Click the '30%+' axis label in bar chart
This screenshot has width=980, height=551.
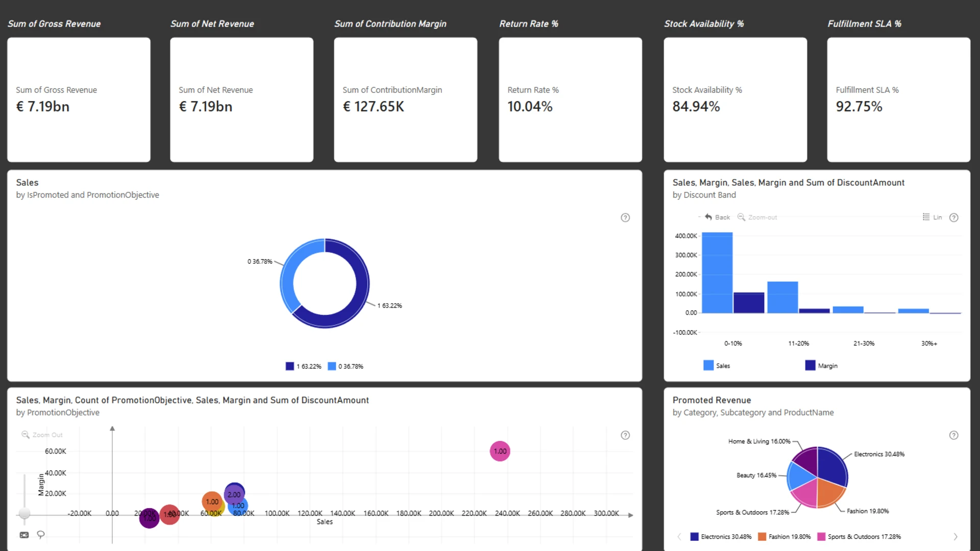[x=929, y=343]
